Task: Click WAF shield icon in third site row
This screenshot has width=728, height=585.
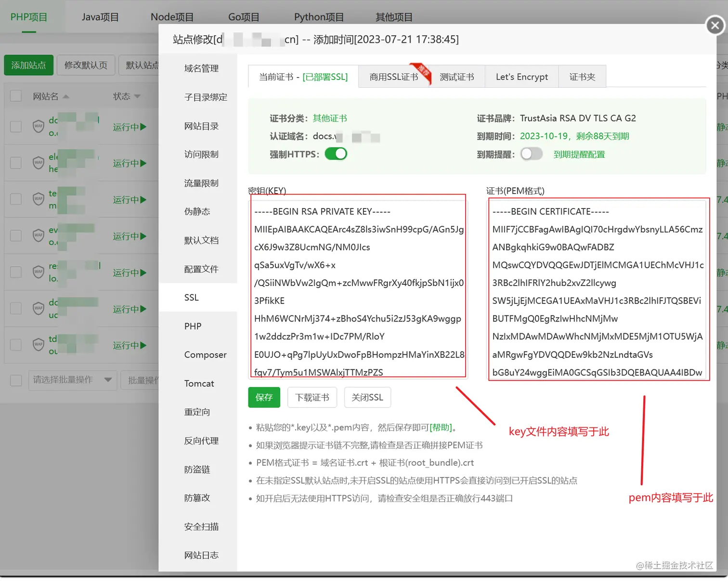Action: (x=39, y=199)
